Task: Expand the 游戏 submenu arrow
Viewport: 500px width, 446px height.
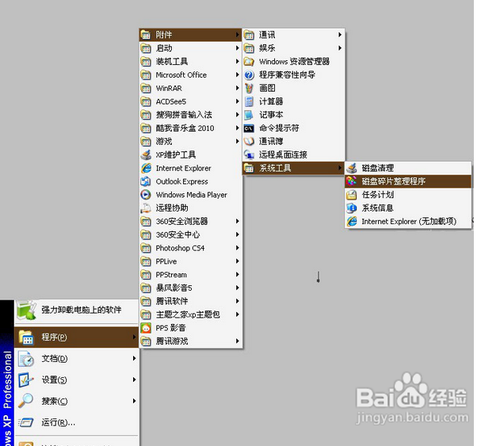Action: point(237,141)
